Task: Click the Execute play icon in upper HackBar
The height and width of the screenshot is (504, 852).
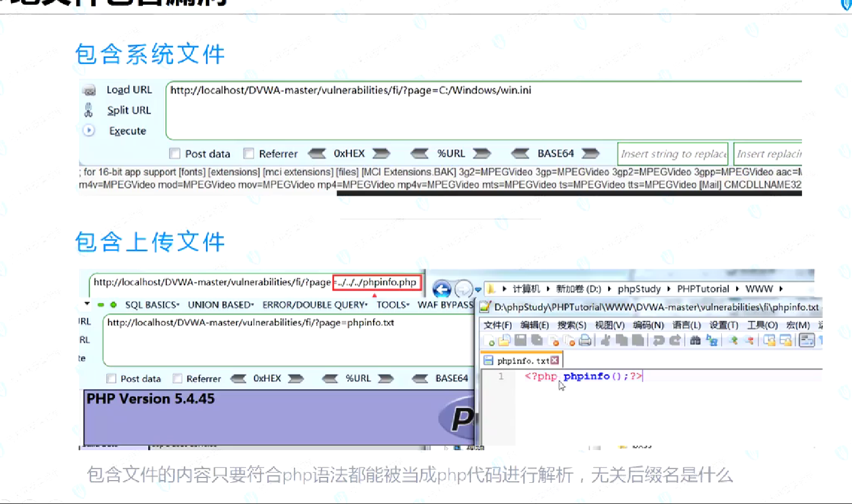Action: [89, 130]
